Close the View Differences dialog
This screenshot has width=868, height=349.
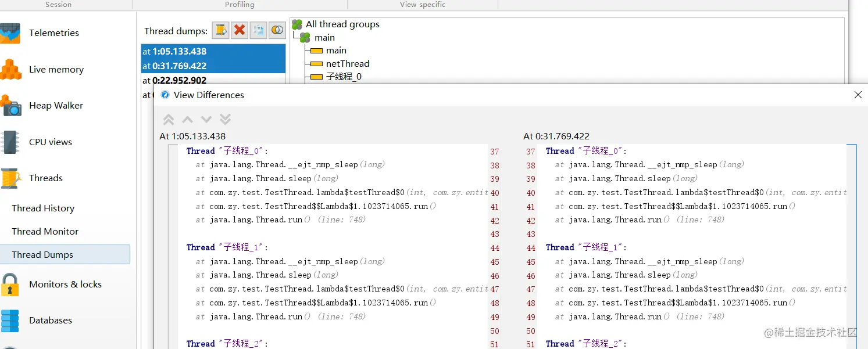click(x=858, y=95)
